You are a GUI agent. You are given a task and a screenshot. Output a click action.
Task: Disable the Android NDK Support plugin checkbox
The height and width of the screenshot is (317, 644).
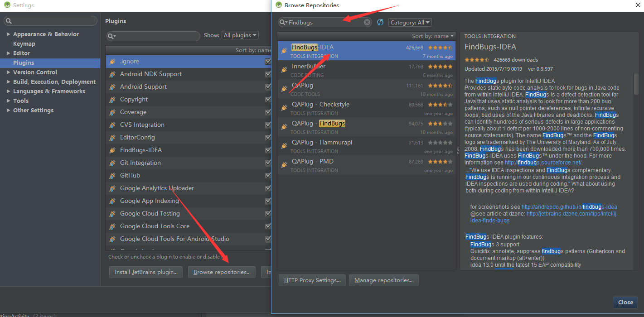click(268, 74)
